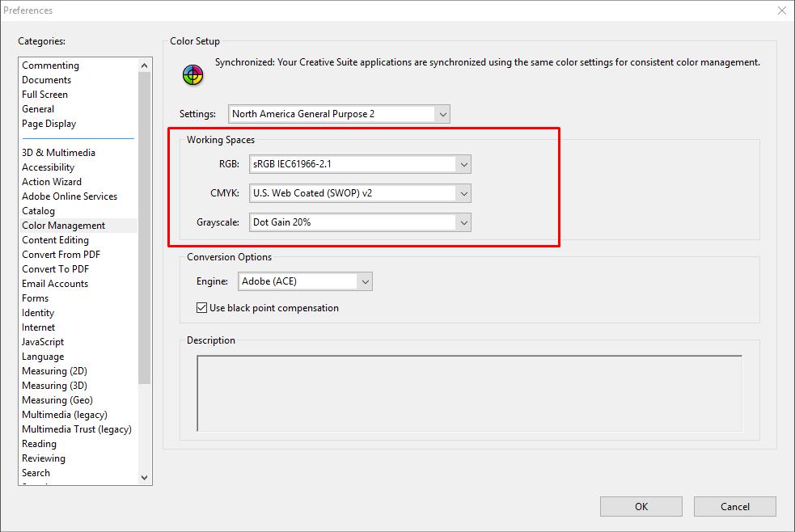This screenshot has width=795, height=532.
Task: Select the Content Editing category
Action: pos(79,240)
